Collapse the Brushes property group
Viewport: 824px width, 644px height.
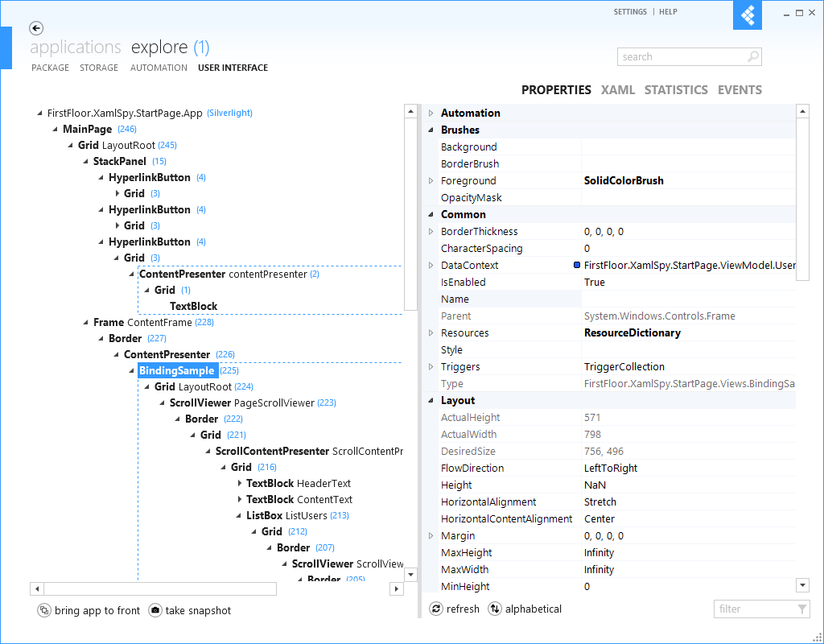point(431,130)
